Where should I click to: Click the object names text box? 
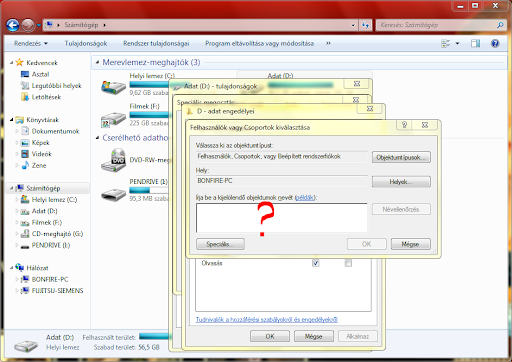tap(282, 218)
